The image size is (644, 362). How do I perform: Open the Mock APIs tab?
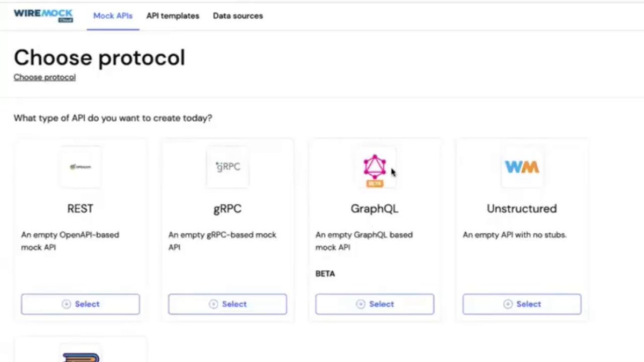(x=113, y=16)
